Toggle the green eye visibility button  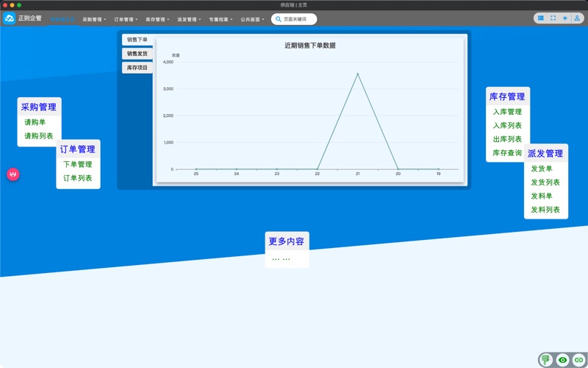[562, 360]
